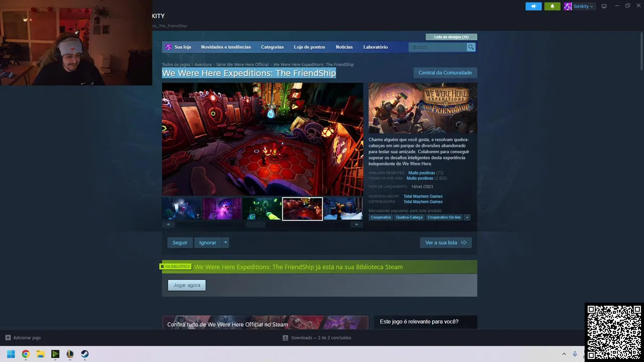Click the Adicionar jogo label
The height and width of the screenshot is (362, 644).
pyautogui.click(x=27, y=338)
